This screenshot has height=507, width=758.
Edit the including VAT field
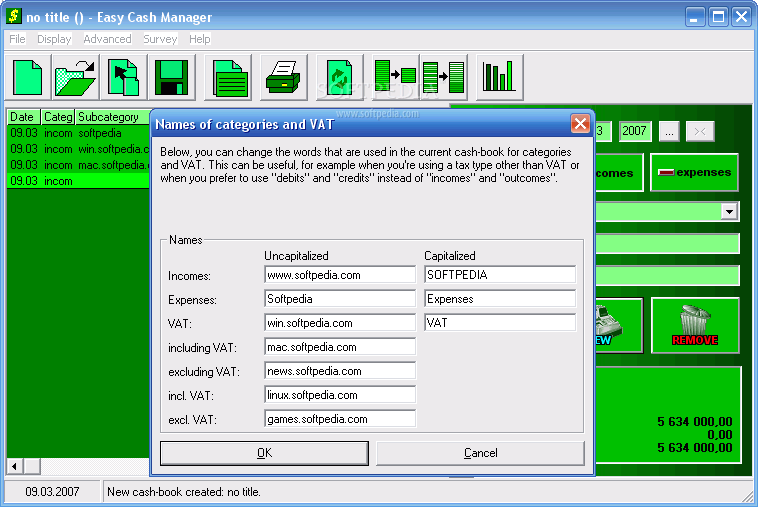coord(340,347)
